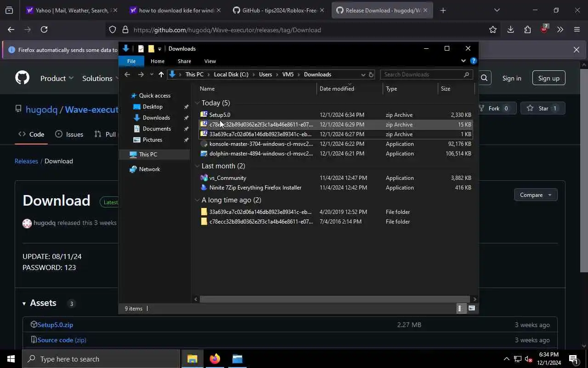Bookmark this page with star icon

(x=493, y=29)
